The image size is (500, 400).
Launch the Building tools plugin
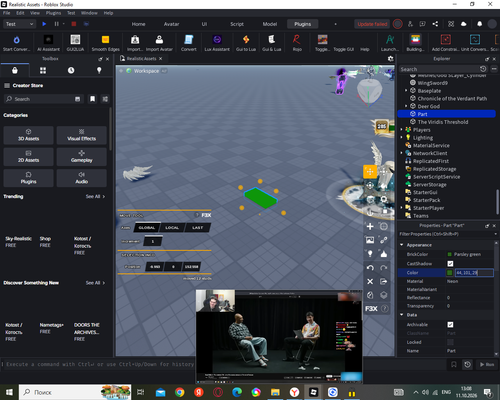[x=415, y=40]
